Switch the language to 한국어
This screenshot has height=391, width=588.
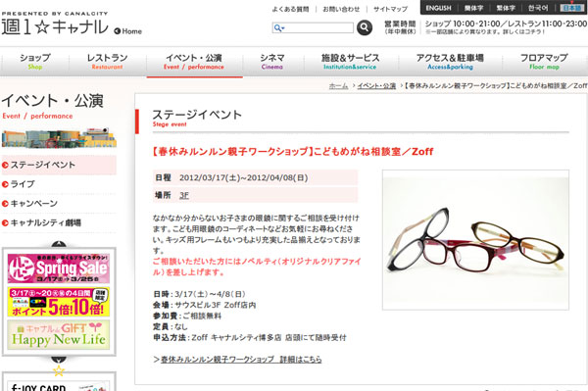coord(538,8)
